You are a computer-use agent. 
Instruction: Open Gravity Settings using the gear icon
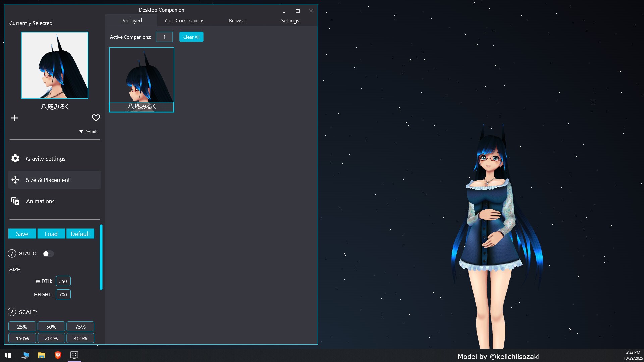pyautogui.click(x=15, y=158)
